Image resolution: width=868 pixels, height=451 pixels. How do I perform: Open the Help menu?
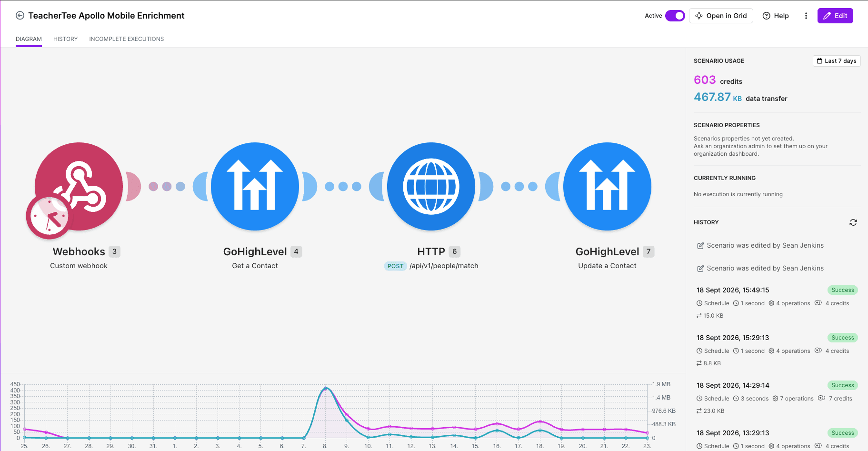[x=776, y=16]
